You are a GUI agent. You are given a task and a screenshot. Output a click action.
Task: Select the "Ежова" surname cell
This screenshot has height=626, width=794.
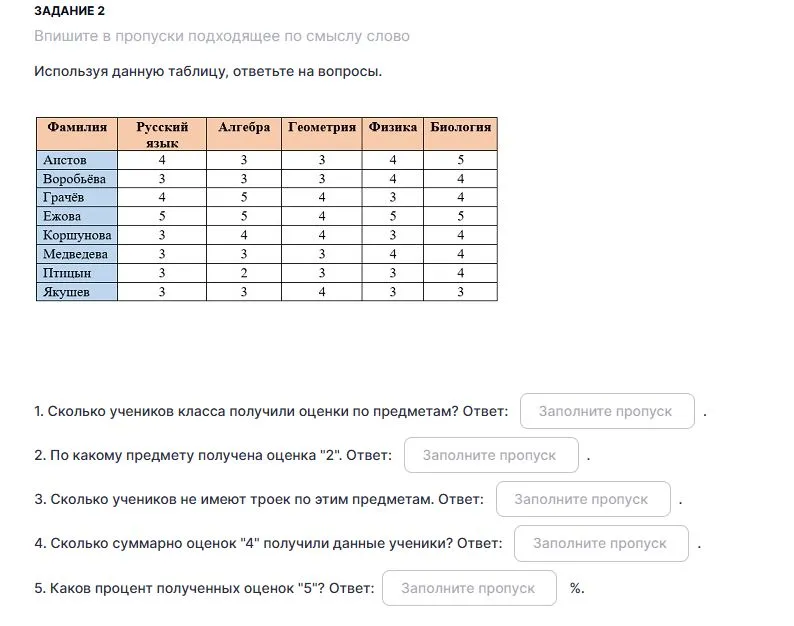(x=77, y=216)
